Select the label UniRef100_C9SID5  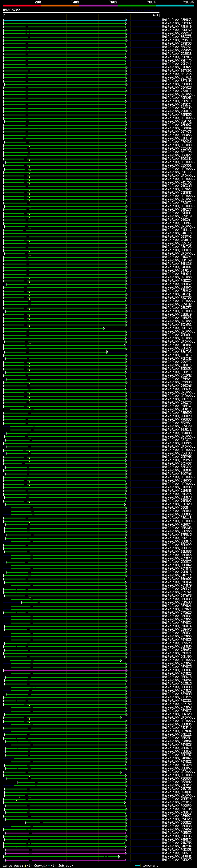pyautogui.click(x=177, y=809)
